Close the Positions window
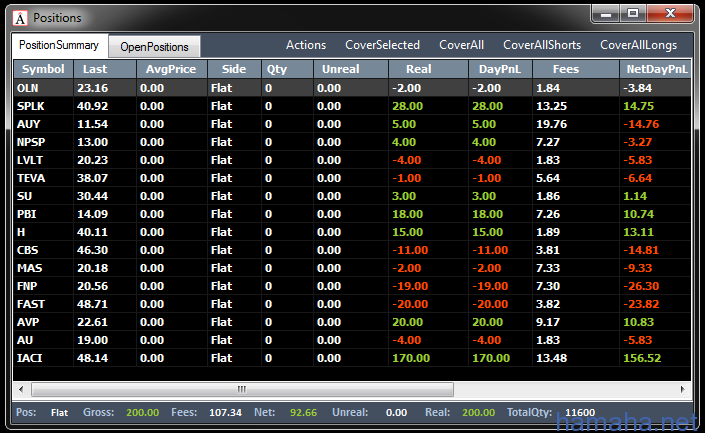 click(670, 14)
